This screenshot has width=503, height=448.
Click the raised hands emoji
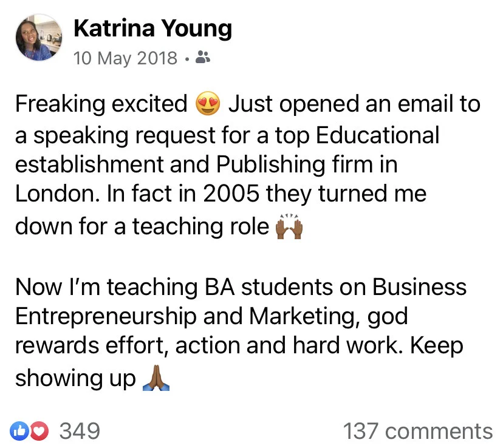[x=289, y=226]
